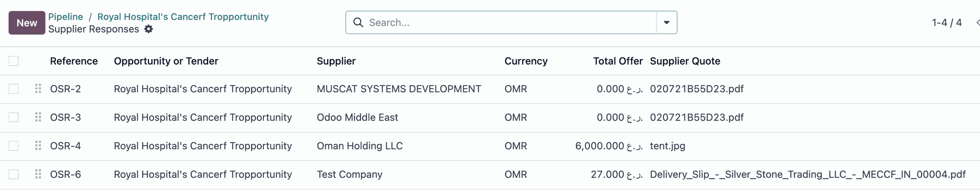Focus the Search input field
The image size is (980, 191).
[x=510, y=22]
